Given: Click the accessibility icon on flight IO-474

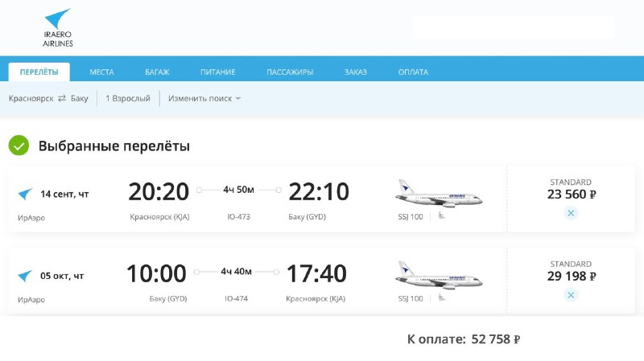Looking at the screenshot, I should point(441,297).
